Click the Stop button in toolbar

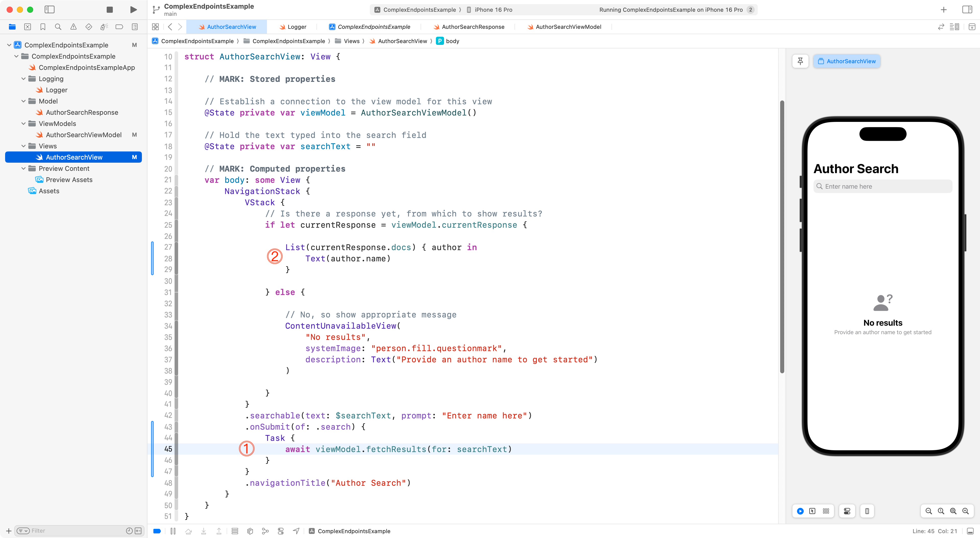pos(109,9)
